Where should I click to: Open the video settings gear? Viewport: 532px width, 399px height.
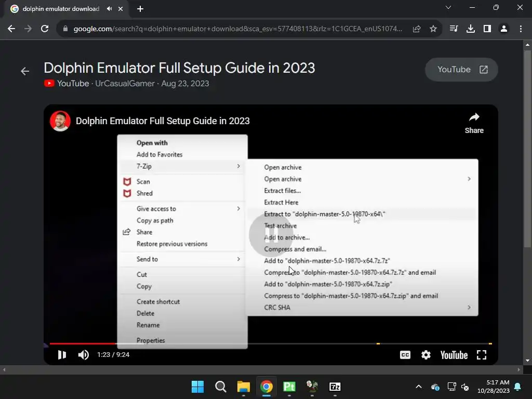click(x=426, y=355)
